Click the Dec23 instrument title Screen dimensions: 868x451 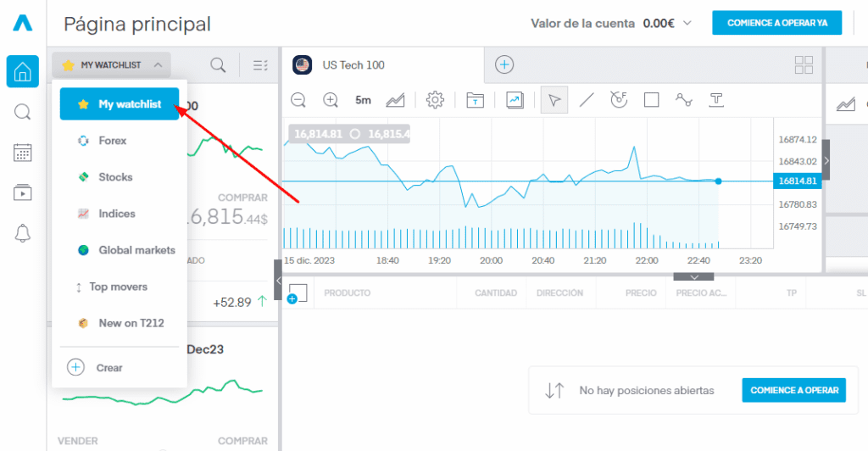coord(205,349)
